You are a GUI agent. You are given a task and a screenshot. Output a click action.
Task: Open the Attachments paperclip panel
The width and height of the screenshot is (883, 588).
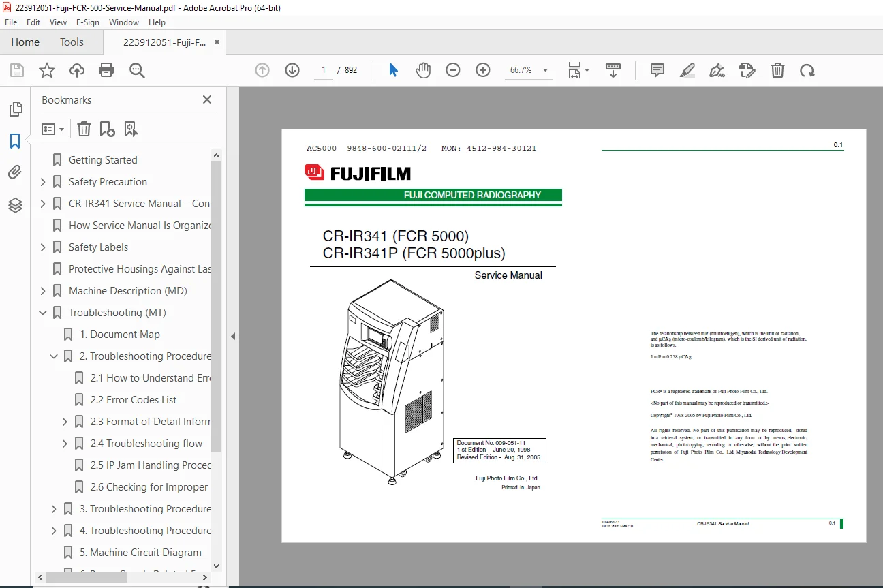point(15,173)
